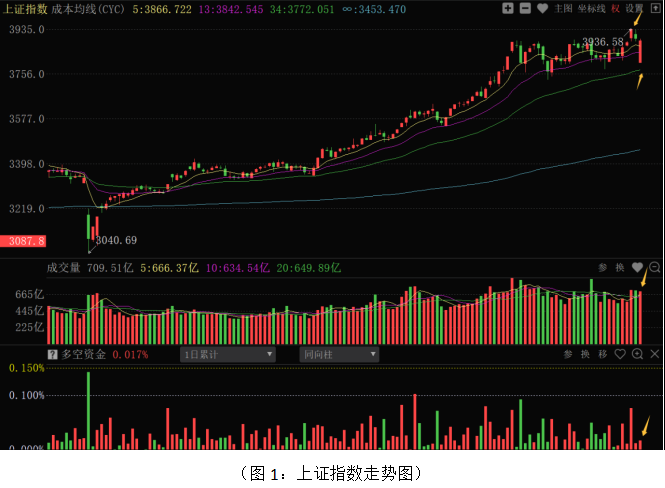
Task: Open the 设置 settings menu
Action: tap(635, 8)
